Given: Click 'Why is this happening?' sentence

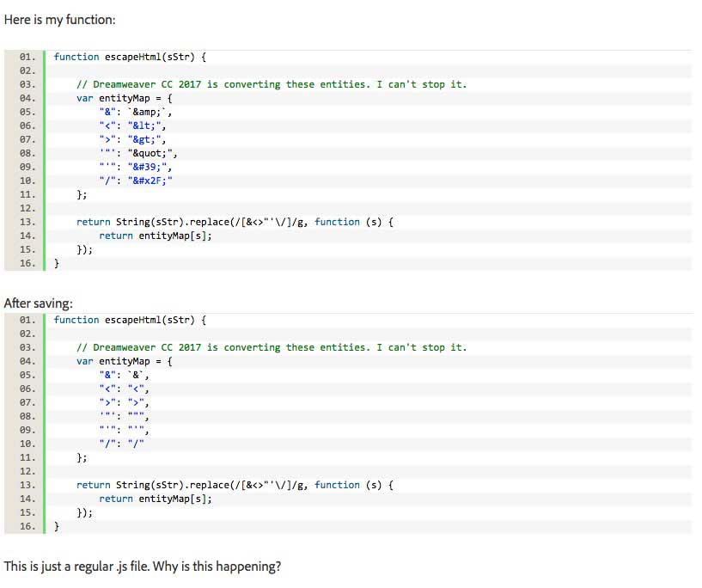Looking at the screenshot, I should (x=217, y=567).
